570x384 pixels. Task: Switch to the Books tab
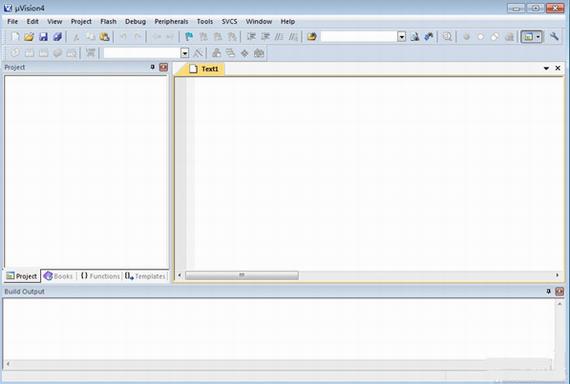59,276
